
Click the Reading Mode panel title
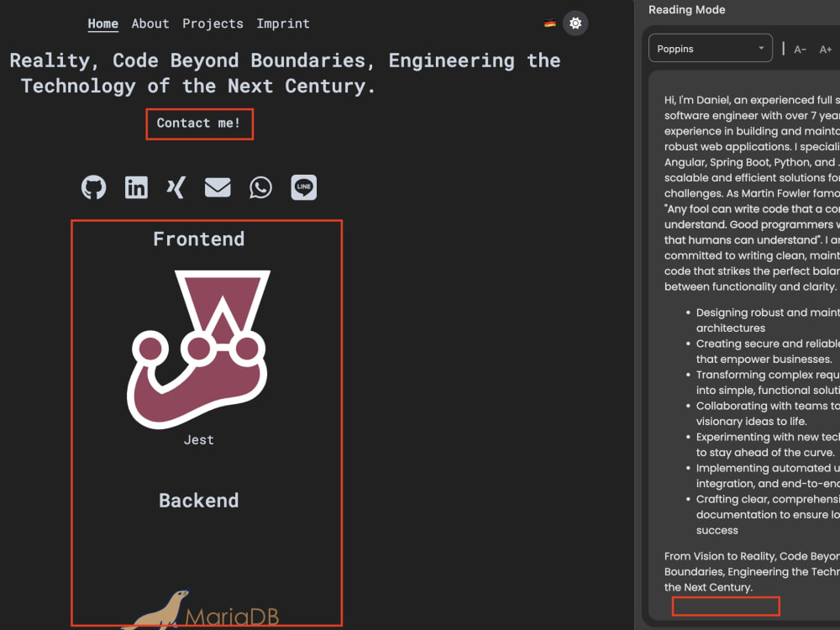pyautogui.click(x=687, y=9)
